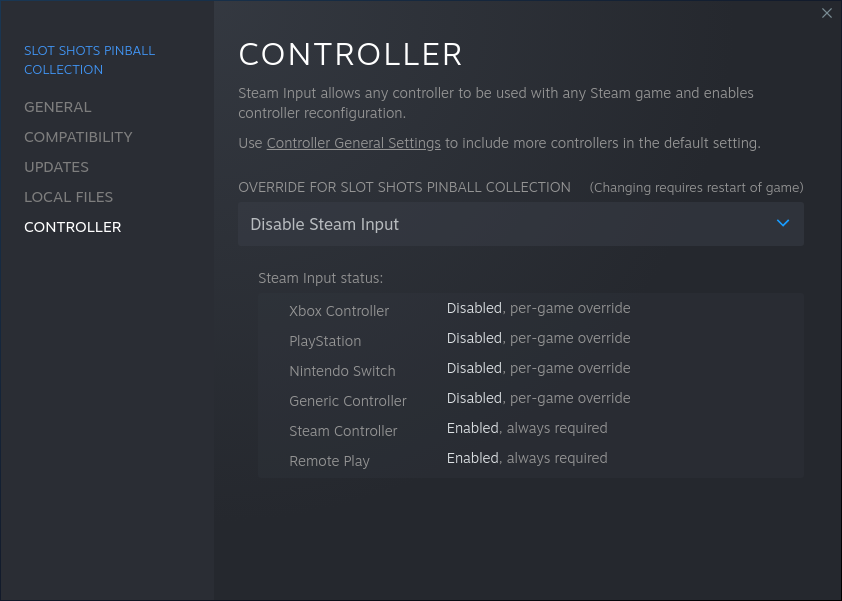The width and height of the screenshot is (842, 601).
Task: Select the Controller tab in sidebar
Action: coord(72,227)
